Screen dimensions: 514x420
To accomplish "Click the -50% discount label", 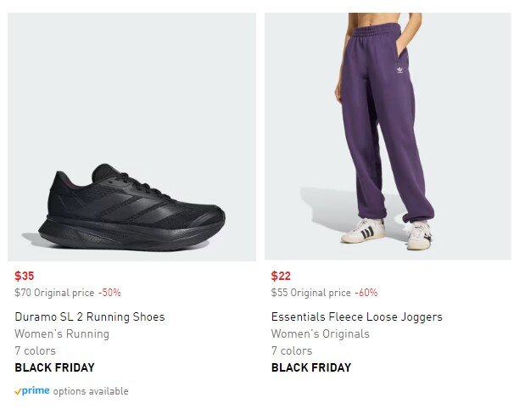I will coord(109,293).
